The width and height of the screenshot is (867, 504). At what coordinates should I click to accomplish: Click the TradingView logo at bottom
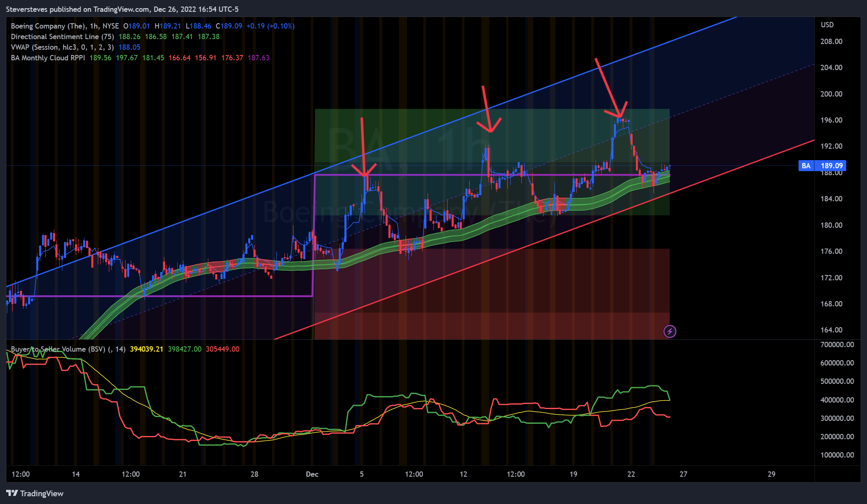pyautogui.click(x=35, y=493)
